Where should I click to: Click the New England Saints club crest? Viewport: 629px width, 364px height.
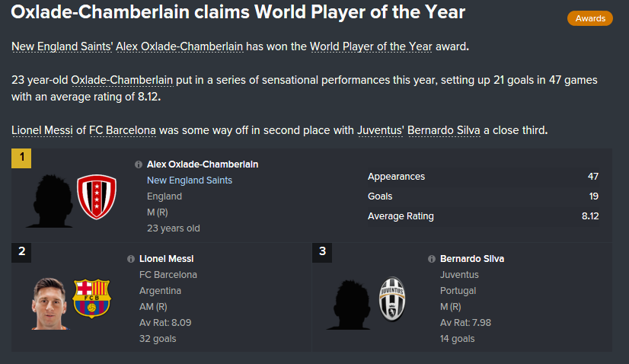click(97, 196)
